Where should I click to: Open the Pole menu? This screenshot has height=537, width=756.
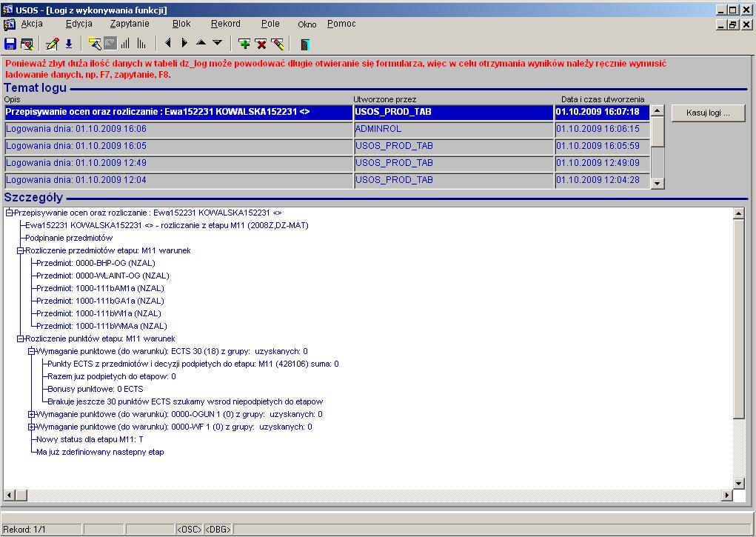tap(270, 24)
